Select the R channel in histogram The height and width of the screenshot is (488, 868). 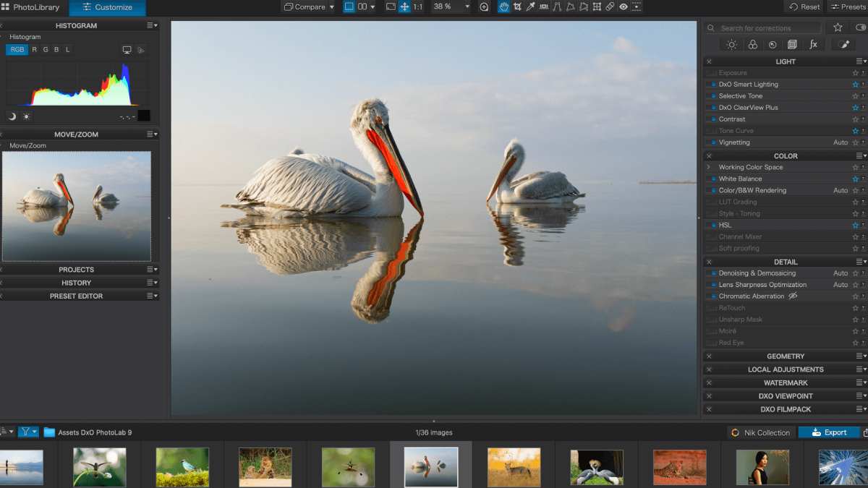[34, 50]
